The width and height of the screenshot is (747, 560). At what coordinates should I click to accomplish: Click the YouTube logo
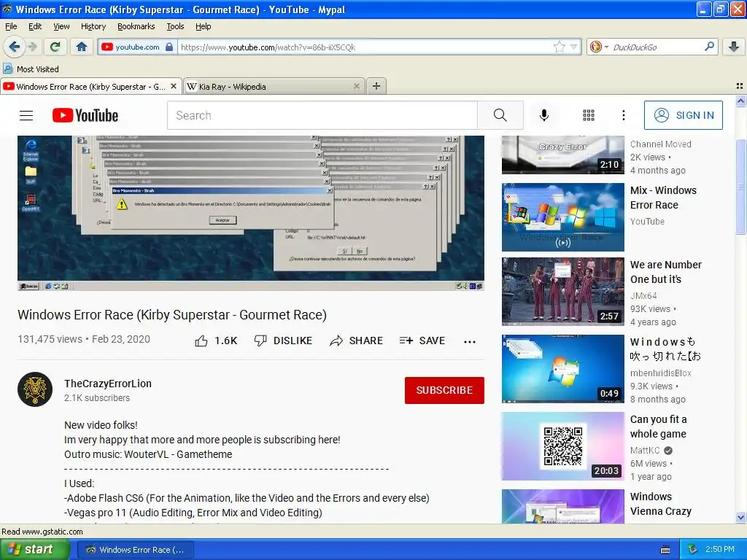click(x=85, y=115)
